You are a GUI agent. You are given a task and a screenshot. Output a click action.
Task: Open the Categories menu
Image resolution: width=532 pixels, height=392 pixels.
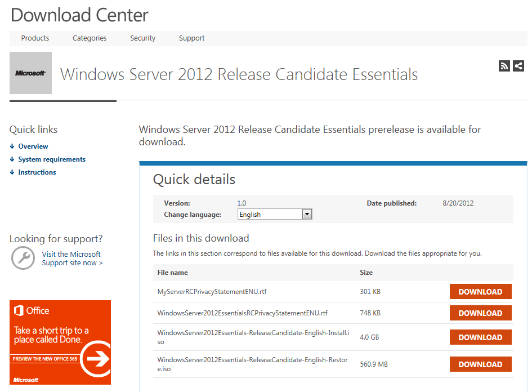89,38
